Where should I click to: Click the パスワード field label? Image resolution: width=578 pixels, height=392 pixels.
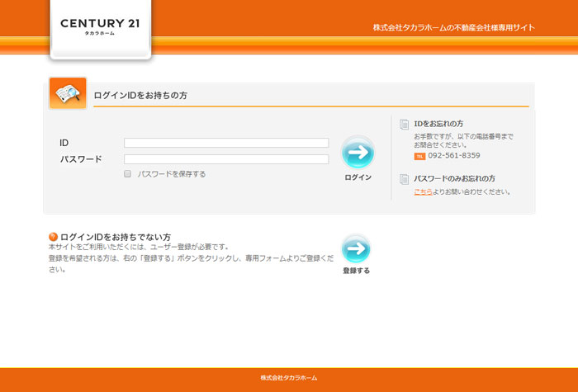(x=81, y=159)
